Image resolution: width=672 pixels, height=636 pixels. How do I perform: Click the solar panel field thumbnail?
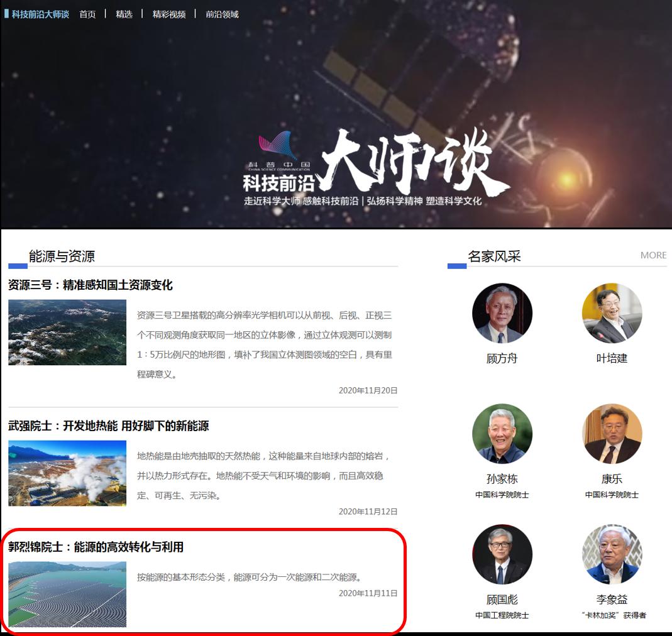(x=67, y=594)
